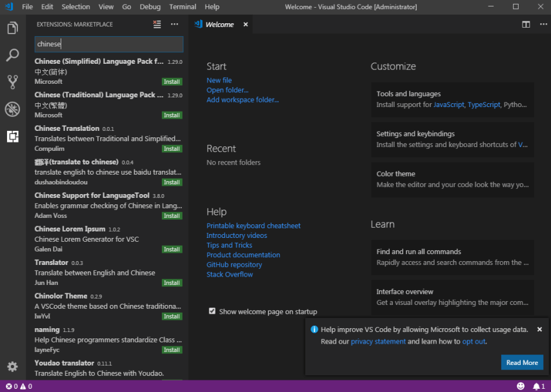The height and width of the screenshot is (392, 551).
Task: Open GitHub repository link
Action: [x=234, y=264]
